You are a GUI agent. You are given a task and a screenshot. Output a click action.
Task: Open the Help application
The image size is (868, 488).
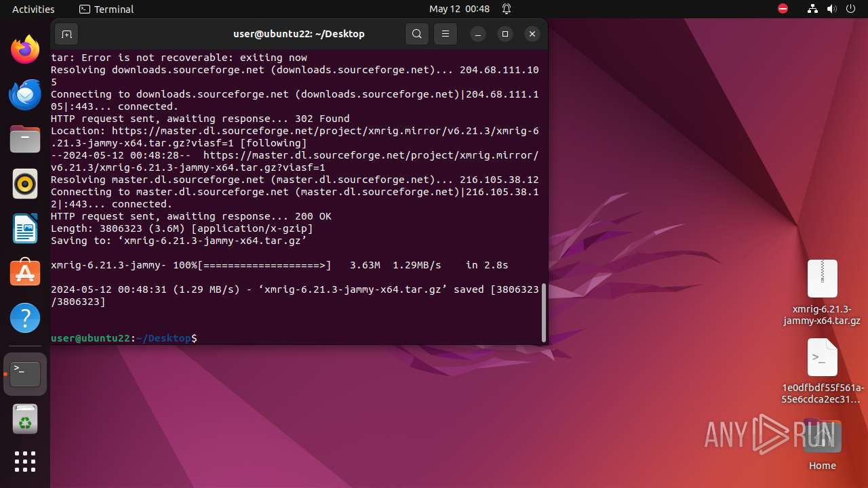(25, 318)
